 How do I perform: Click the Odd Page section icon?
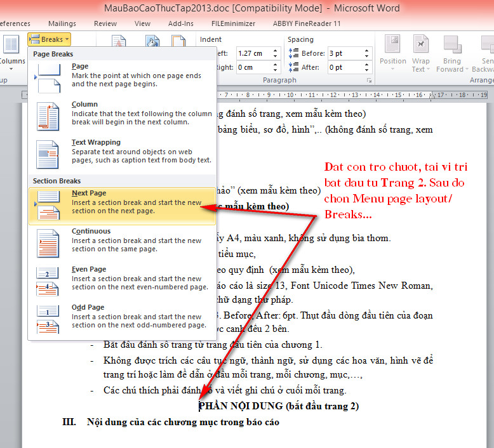48,319
